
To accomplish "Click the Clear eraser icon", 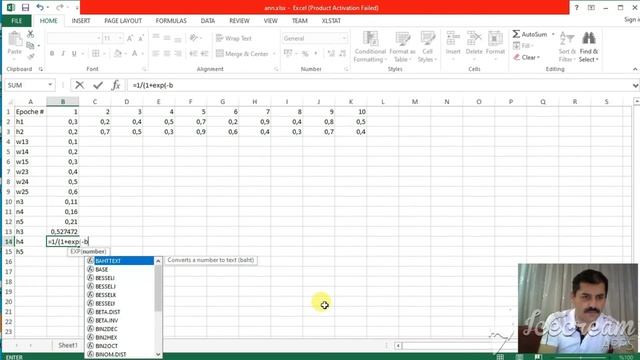I will 517,57.
